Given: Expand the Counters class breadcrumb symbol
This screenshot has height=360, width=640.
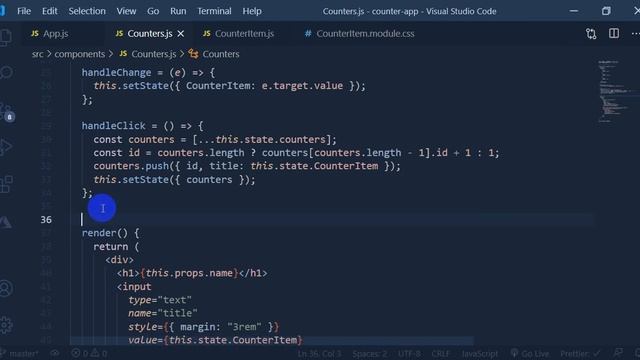Looking at the screenshot, I should (214, 54).
